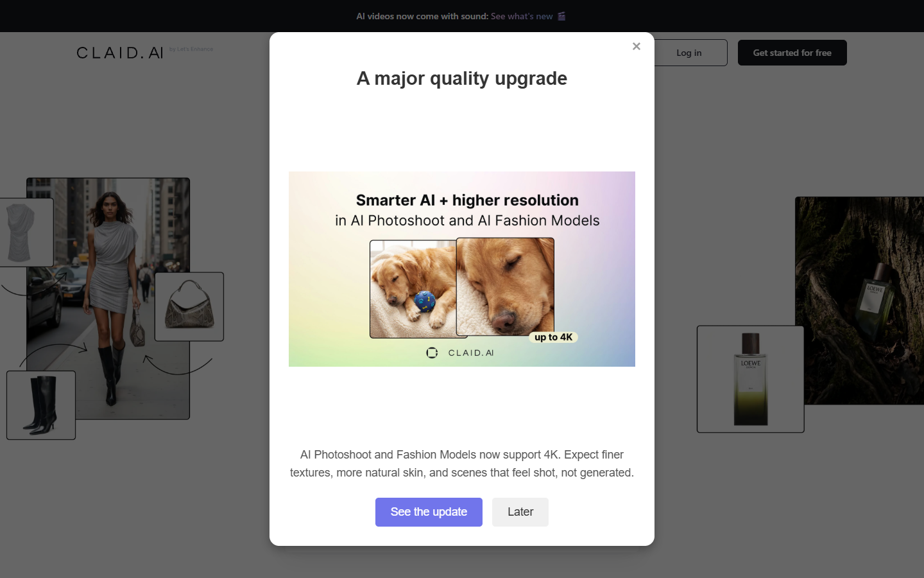Close the quality upgrade popup
Image resolution: width=924 pixels, height=578 pixels.
pos(637,46)
